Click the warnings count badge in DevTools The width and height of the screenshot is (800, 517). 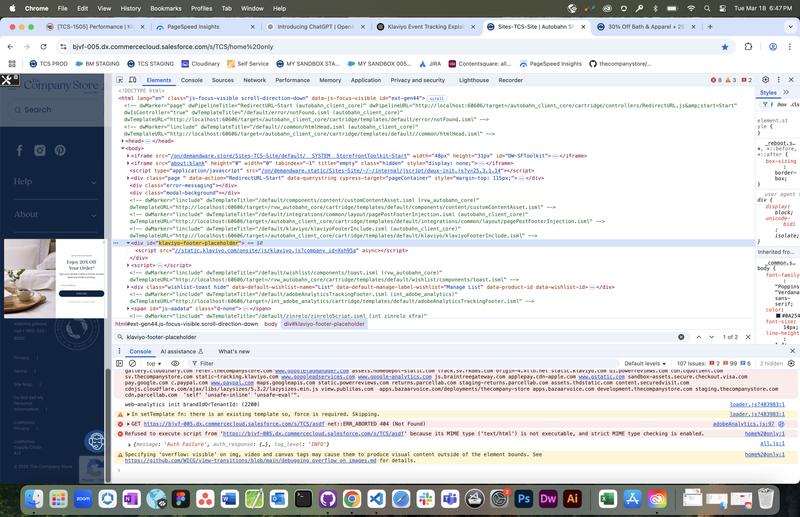pyautogui.click(x=731, y=80)
